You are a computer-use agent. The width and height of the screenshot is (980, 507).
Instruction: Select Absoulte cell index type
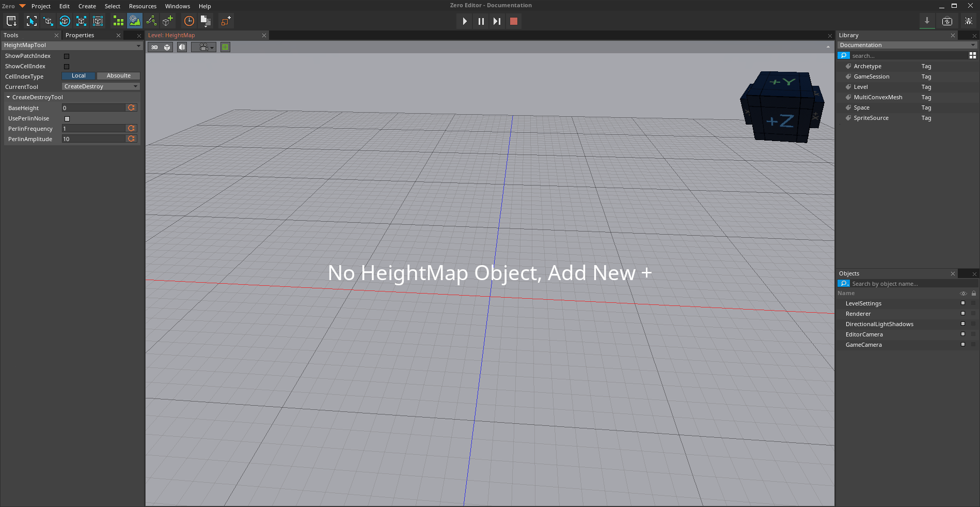119,75
